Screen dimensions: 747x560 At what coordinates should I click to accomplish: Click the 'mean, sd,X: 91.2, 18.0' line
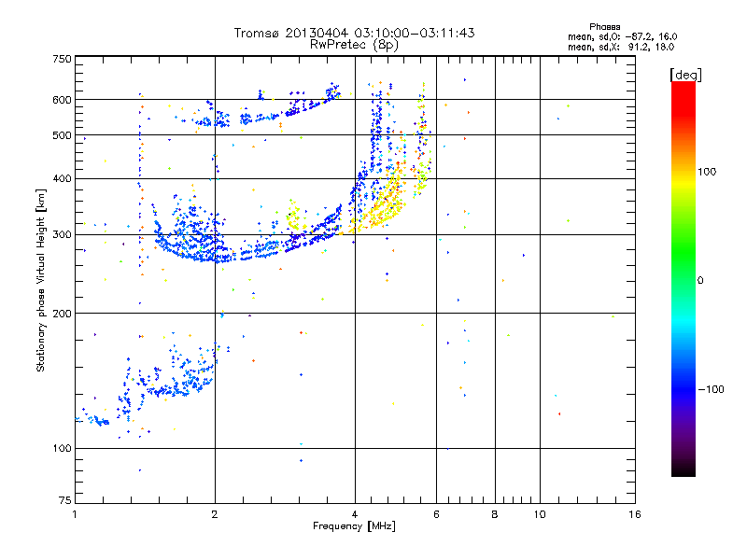[x=621, y=47]
